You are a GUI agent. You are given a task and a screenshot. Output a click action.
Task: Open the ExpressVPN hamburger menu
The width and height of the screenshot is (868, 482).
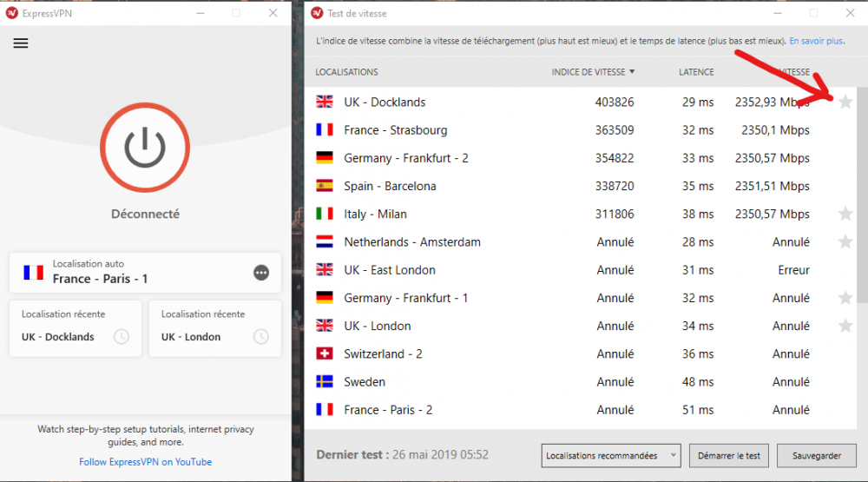coord(21,43)
